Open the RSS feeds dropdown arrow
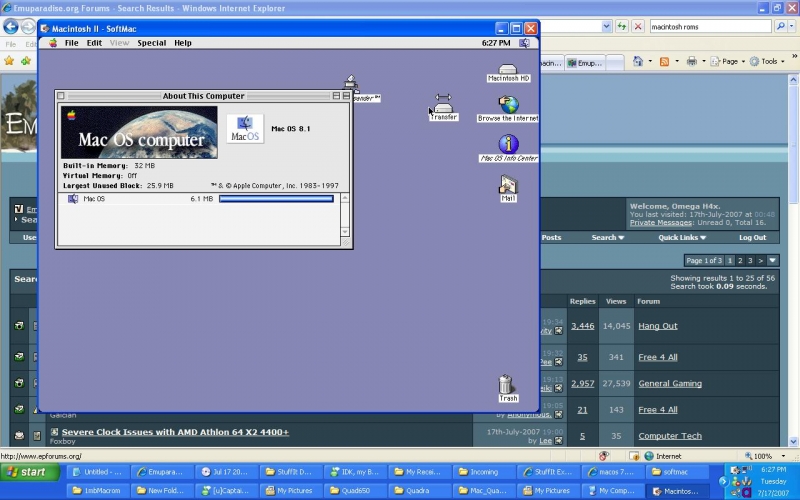The height and width of the screenshot is (500, 800). (677, 62)
